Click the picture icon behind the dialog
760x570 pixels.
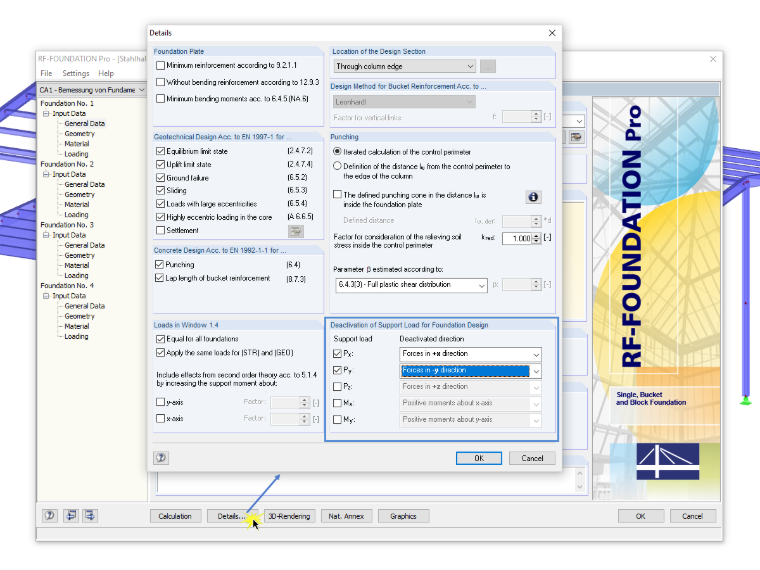[576, 137]
